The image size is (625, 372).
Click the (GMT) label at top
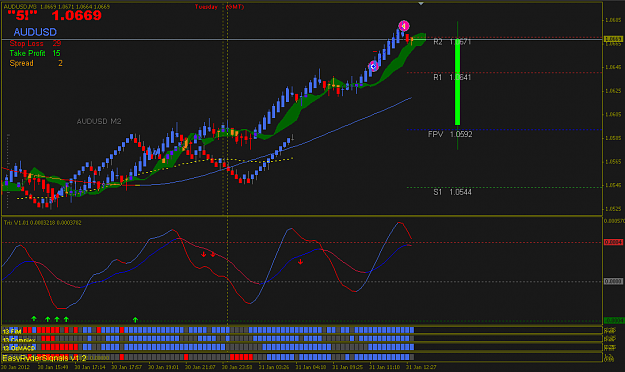click(x=235, y=7)
